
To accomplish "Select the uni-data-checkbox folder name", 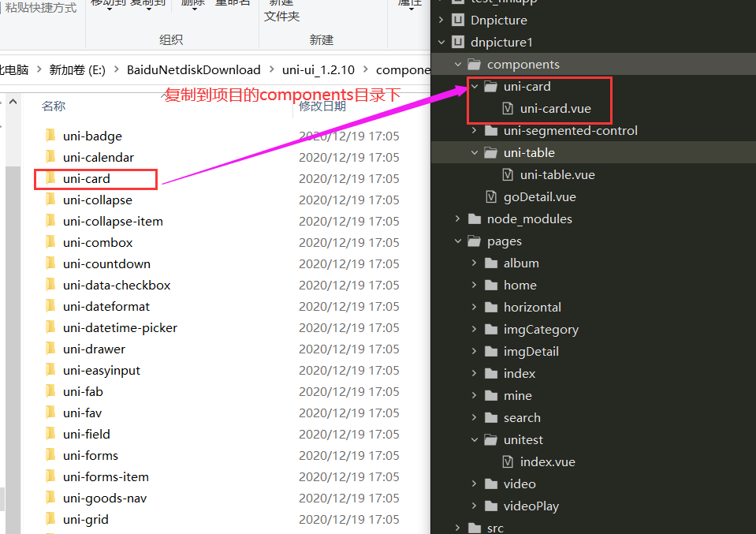I will [x=117, y=285].
